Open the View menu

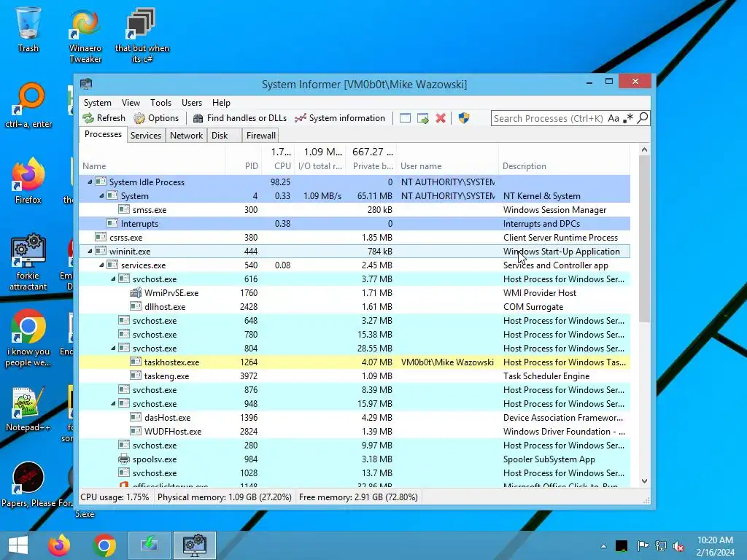(x=131, y=103)
